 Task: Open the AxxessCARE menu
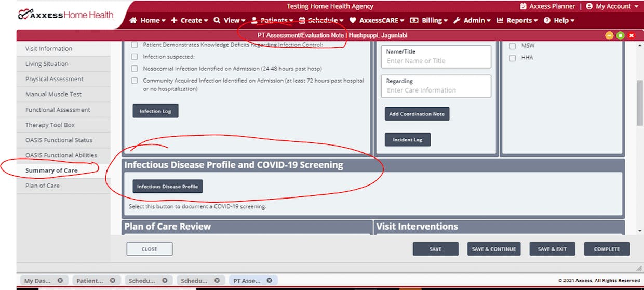pos(377,20)
